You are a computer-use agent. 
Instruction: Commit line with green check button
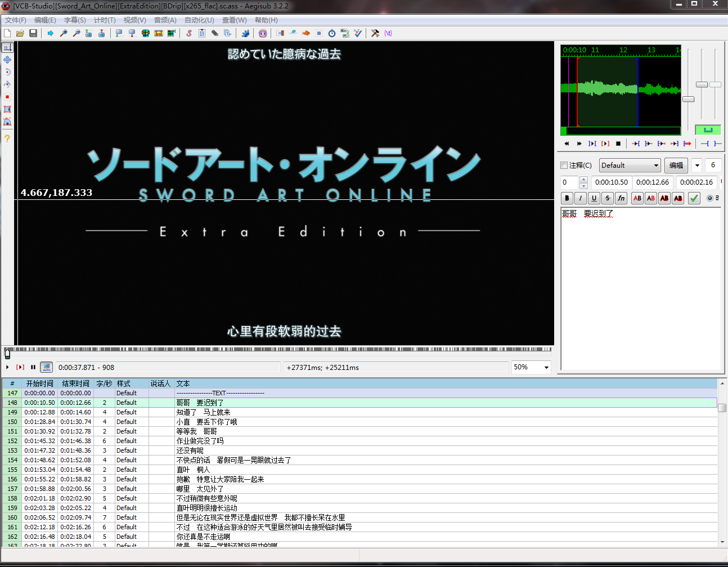pos(694,198)
